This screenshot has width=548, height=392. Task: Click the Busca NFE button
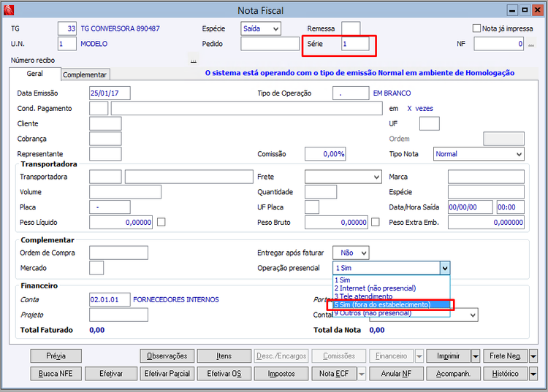56,374
